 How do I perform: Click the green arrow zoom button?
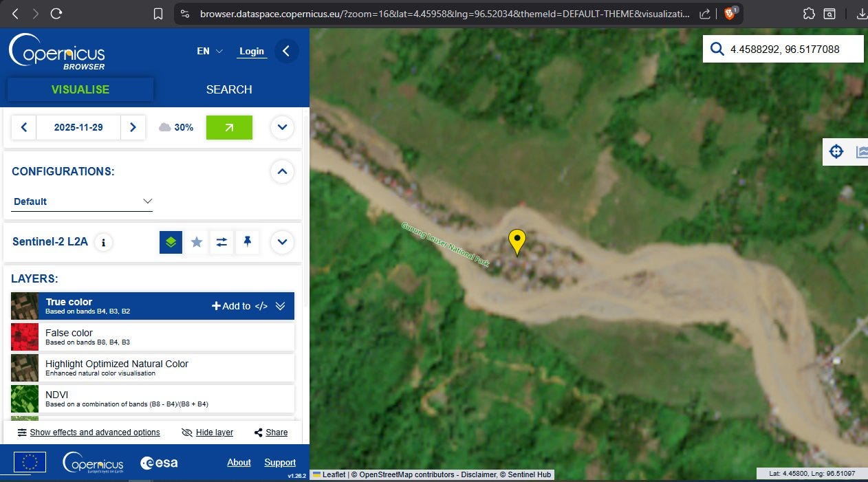coord(229,127)
